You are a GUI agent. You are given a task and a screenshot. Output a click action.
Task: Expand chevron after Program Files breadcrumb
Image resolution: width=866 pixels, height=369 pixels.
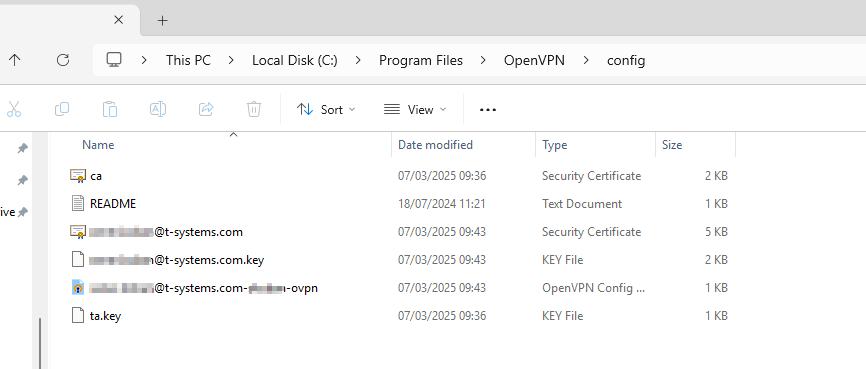(x=483, y=60)
